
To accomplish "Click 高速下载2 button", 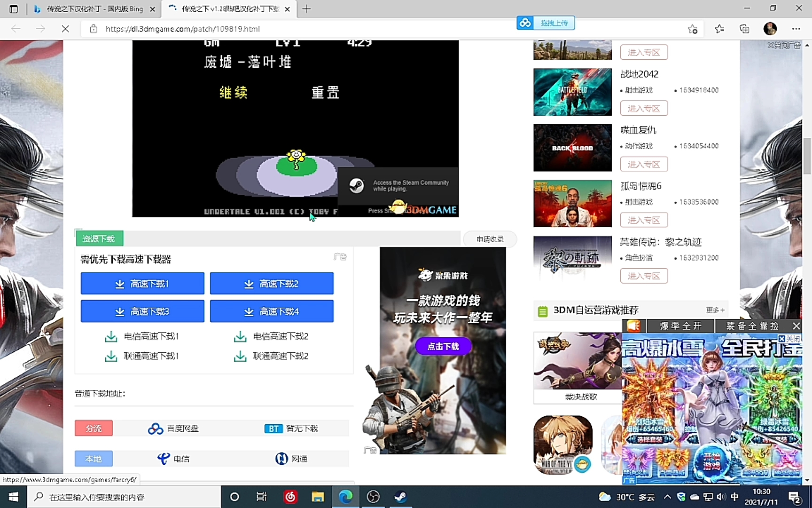I will click(x=272, y=284).
